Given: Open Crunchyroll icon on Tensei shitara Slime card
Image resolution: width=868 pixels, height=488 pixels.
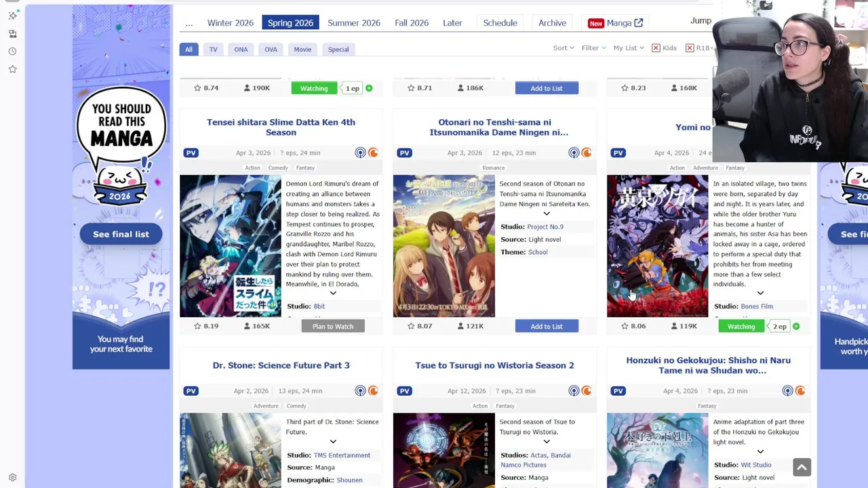Looking at the screenshot, I should click(373, 153).
